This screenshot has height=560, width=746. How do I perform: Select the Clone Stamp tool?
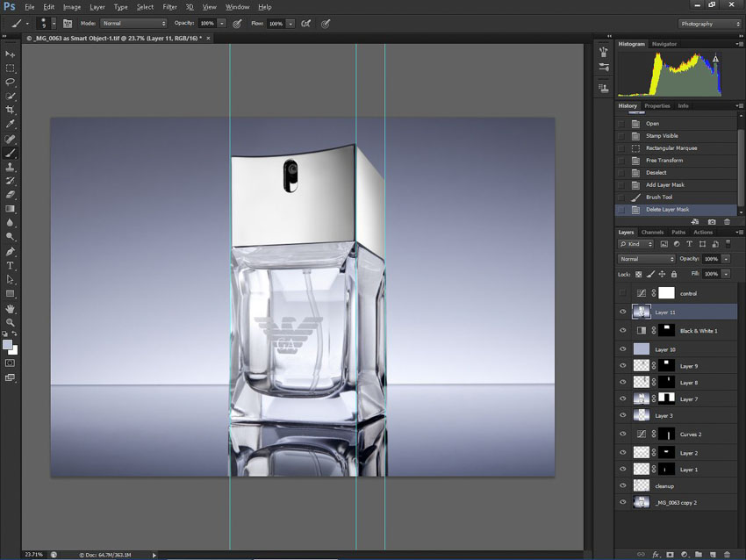pyautogui.click(x=10, y=167)
